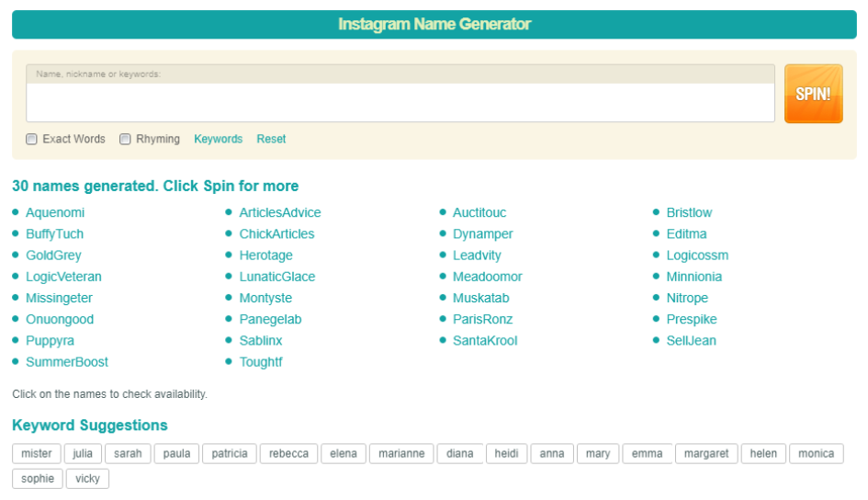Viewport: 868px width, 500px height.
Task: Check availability of SantaKrool
Action: tap(485, 340)
